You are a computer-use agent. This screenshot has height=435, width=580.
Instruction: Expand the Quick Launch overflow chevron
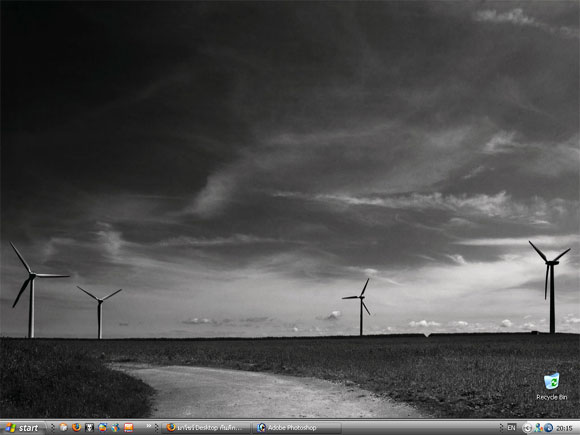pyautogui.click(x=149, y=426)
